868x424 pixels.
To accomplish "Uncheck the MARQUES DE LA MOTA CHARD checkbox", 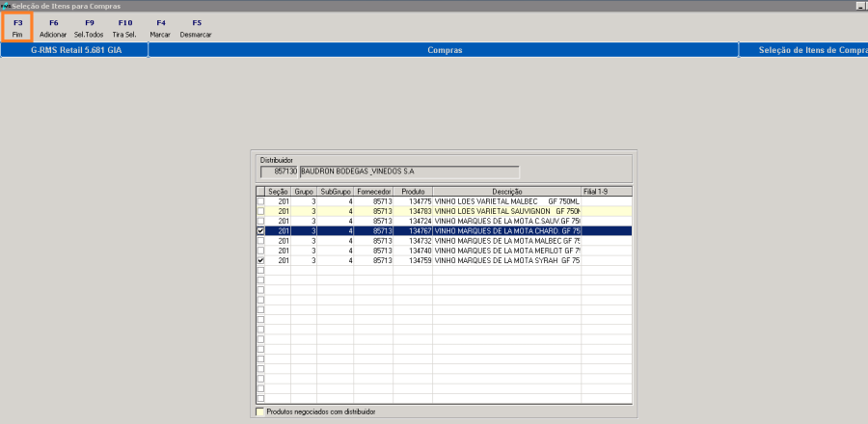I will 260,230.
